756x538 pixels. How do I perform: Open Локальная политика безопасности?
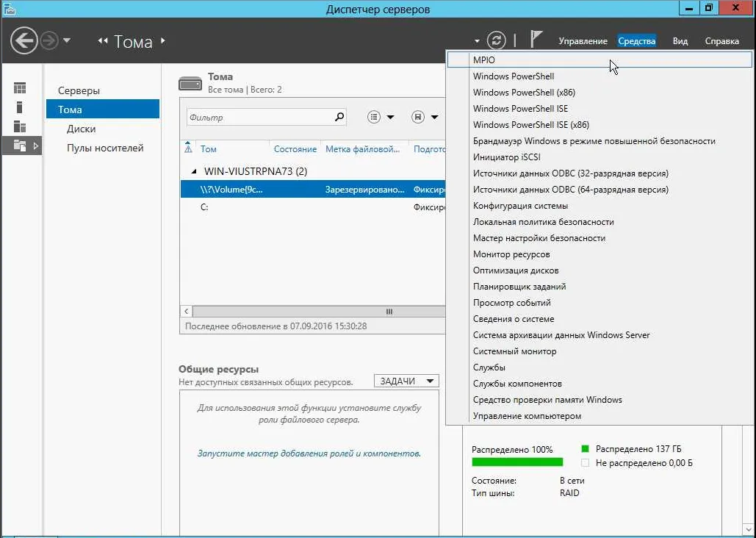coord(600,221)
